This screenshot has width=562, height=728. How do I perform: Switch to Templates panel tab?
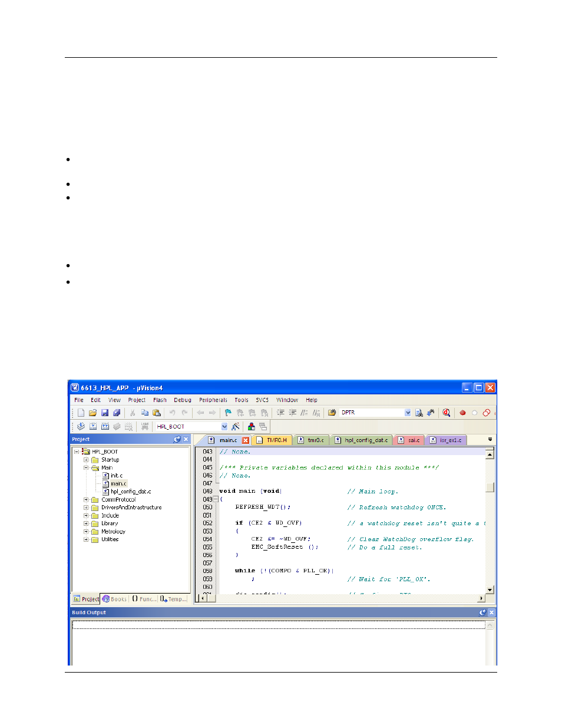point(173,599)
